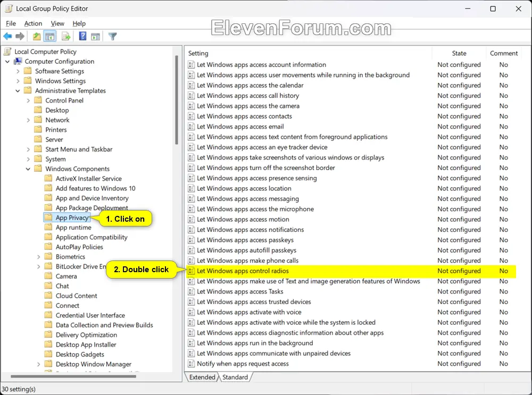This screenshot has width=532, height=395.
Task: Expand the BitLocker Drive Encryption node
Action: 38,267
